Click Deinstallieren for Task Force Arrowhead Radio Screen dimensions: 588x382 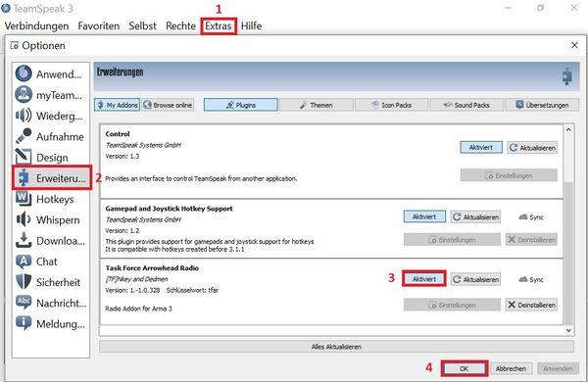531,305
